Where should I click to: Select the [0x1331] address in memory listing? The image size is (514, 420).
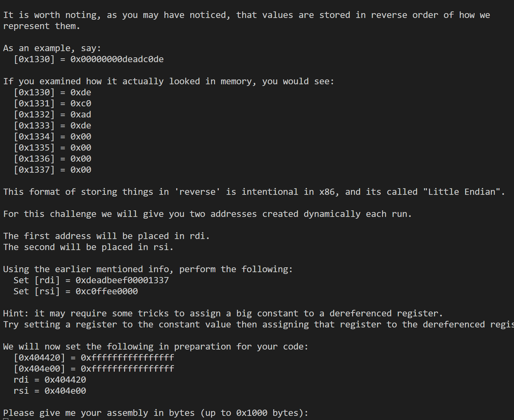click(34, 103)
